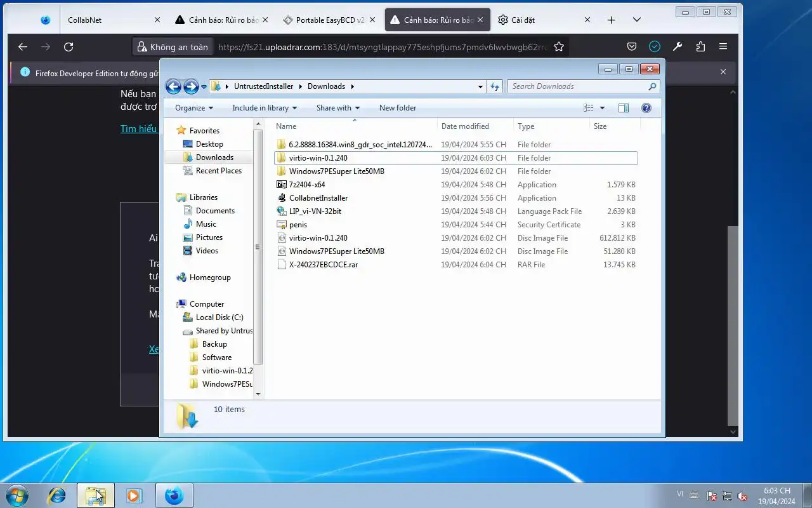Image resolution: width=812 pixels, height=508 pixels.
Task: Select the 6.2.8888.16384.win8_gdr_soc_intel folder
Action: coord(455,145)
